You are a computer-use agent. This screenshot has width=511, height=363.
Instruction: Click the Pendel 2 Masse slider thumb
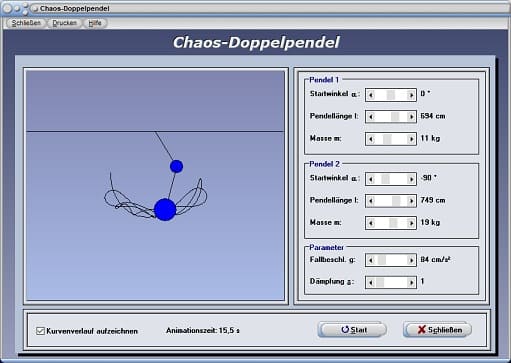click(x=393, y=223)
